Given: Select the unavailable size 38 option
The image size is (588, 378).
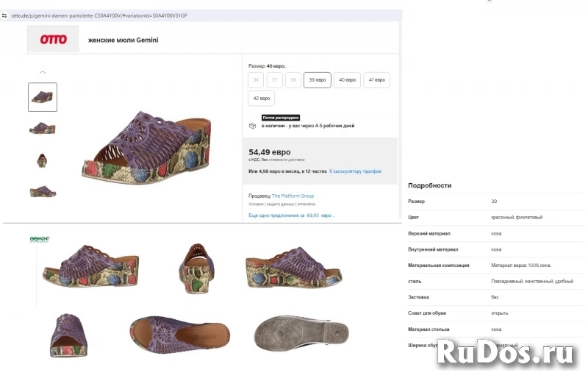Looking at the screenshot, I should coord(293,79).
